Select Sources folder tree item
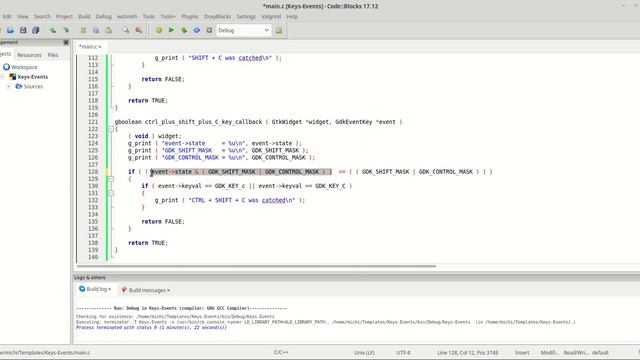This screenshot has height=360, width=640. point(33,87)
